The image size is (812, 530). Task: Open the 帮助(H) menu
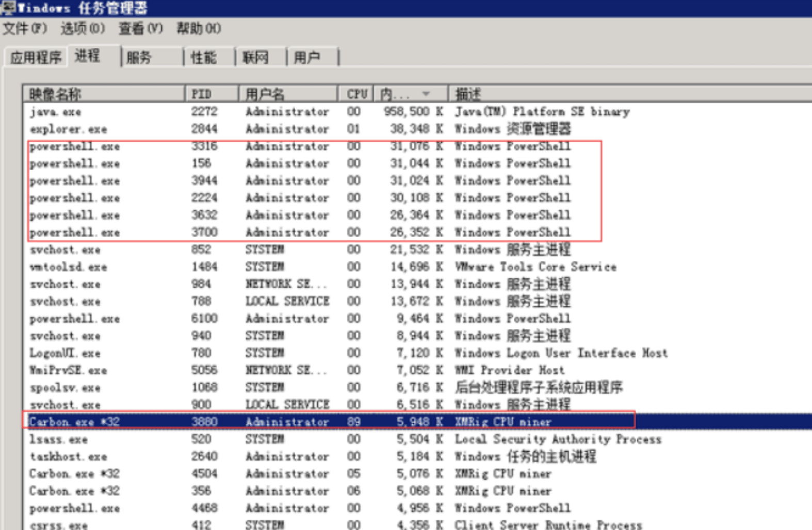199,28
